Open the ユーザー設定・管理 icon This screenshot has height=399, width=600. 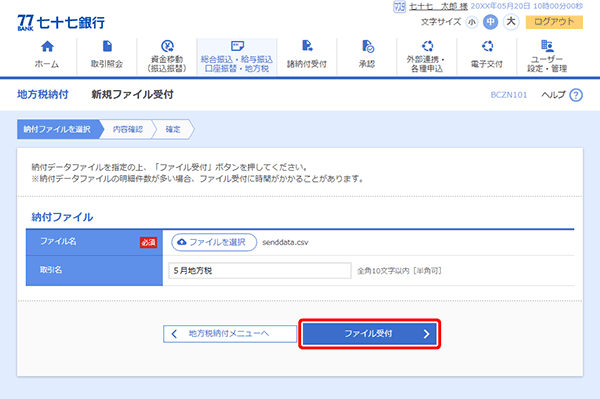point(547,46)
